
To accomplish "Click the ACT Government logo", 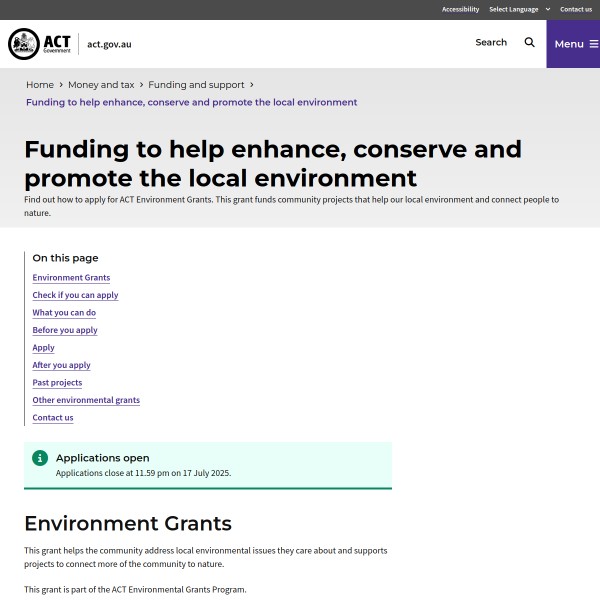I will [40, 44].
